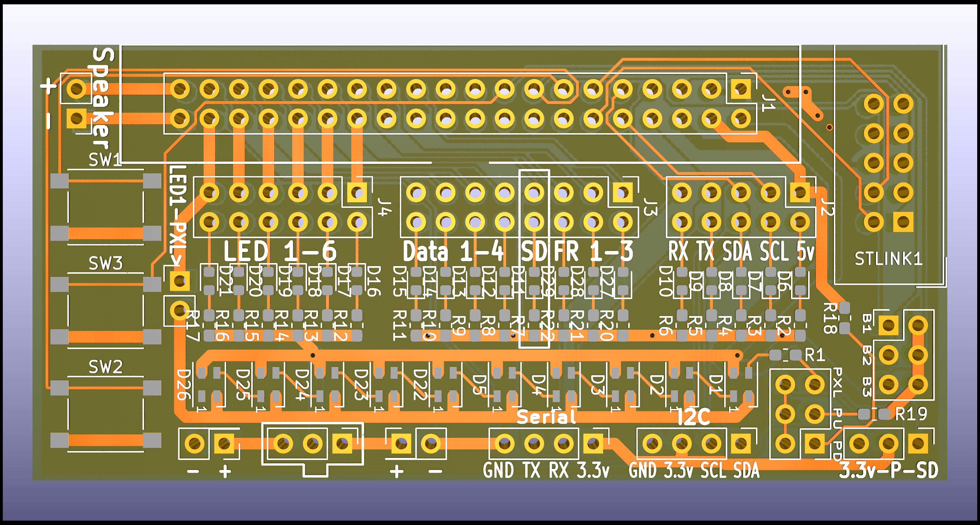Select the R1 resistor
This screenshot has height=525, width=980.
pyautogui.click(x=785, y=355)
